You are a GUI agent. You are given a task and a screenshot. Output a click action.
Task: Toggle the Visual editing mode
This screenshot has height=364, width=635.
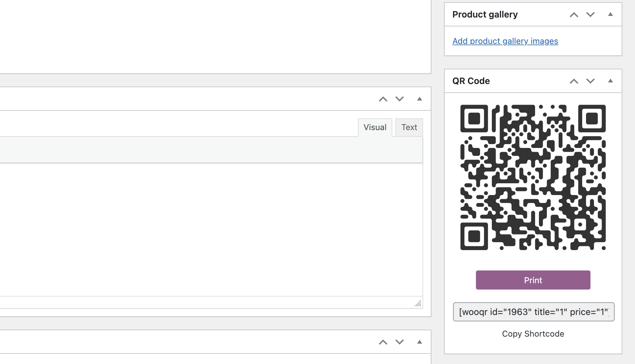pyautogui.click(x=375, y=127)
